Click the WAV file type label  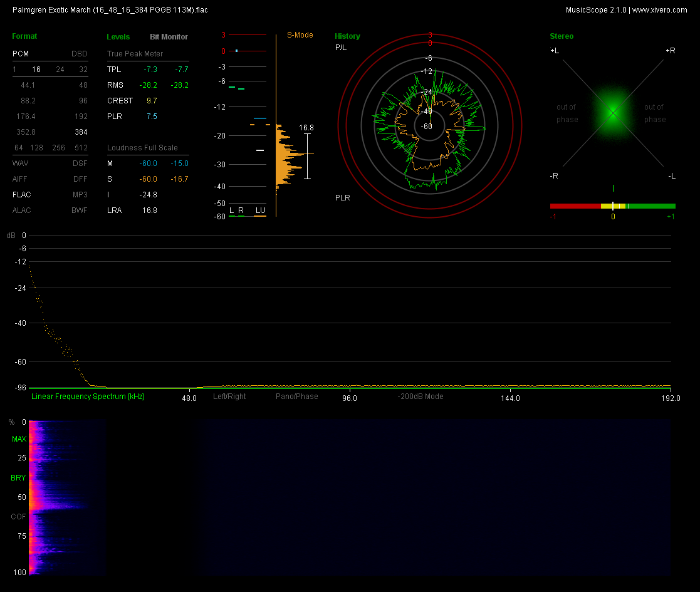point(20,164)
